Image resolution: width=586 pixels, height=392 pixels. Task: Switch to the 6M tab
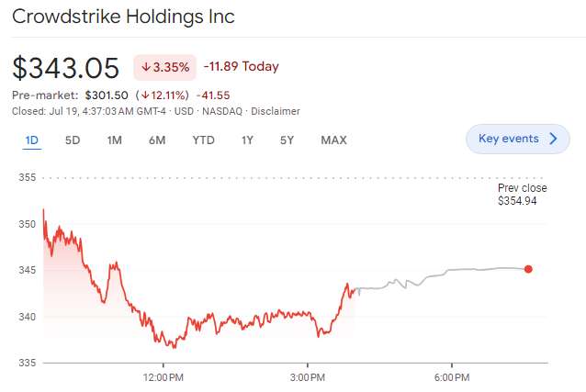[x=157, y=140]
